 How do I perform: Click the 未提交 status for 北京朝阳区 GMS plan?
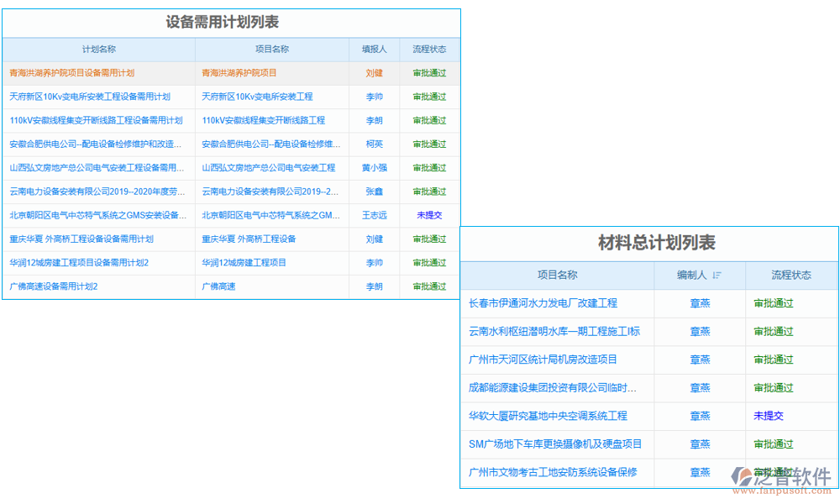[428, 215]
